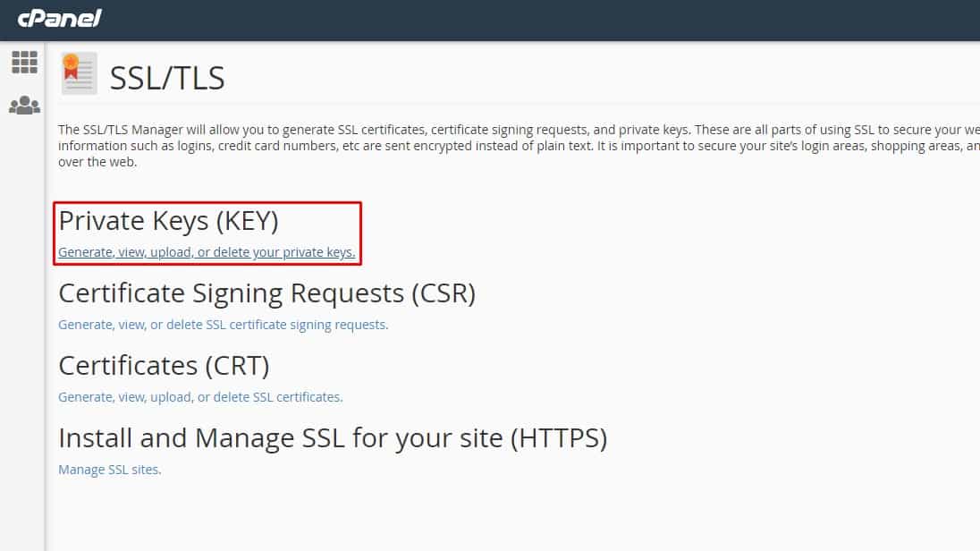Select the Private Keys (KEY) heading

[x=169, y=221]
